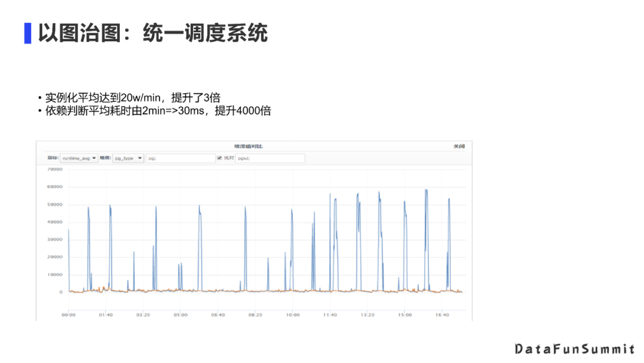This screenshot has width=644, height=363.
Task: Click the 'pg:' value input field
Action: pyautogui.click(x=181, y=158)
